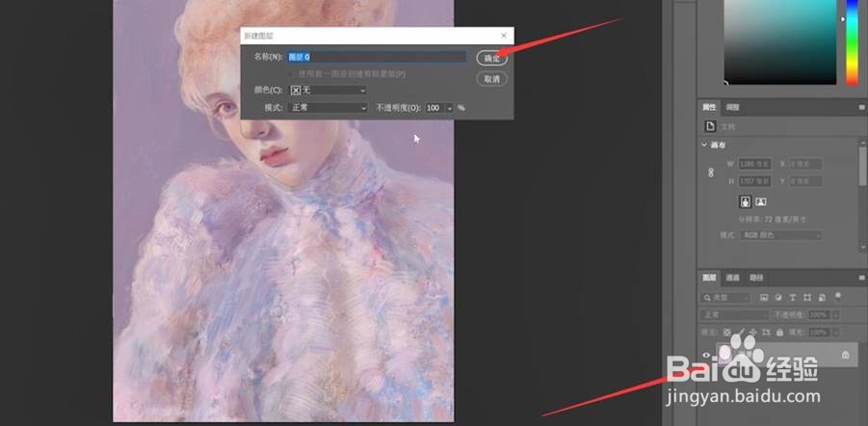
Task: Click the layer name input field
Action: (377, 57)
